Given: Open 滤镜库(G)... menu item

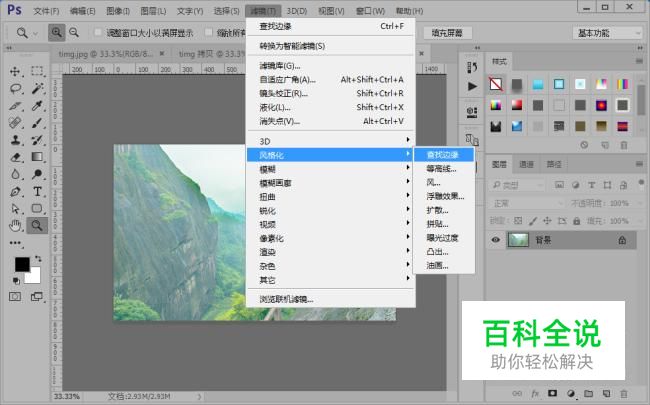Looking at the screenshot, I should [331, 65].
